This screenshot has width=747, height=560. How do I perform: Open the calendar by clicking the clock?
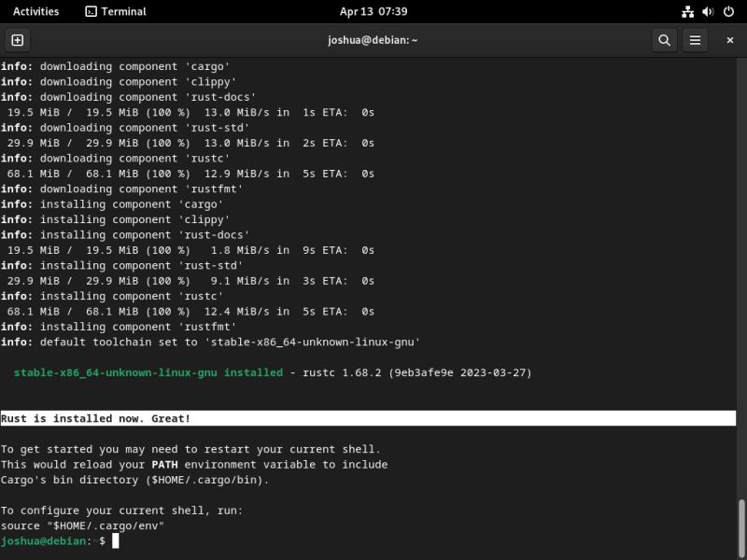point(373,11)
